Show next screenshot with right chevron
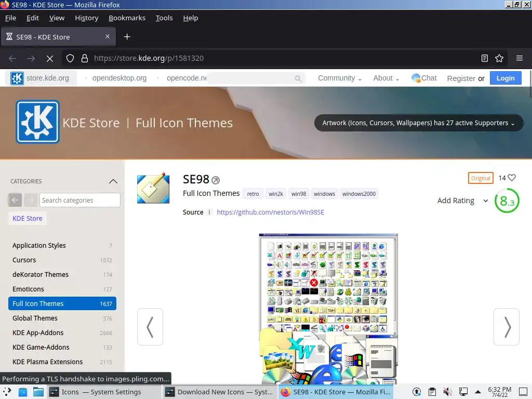The height and width of the screenshot is (399, 532). [x=506, y=327]
